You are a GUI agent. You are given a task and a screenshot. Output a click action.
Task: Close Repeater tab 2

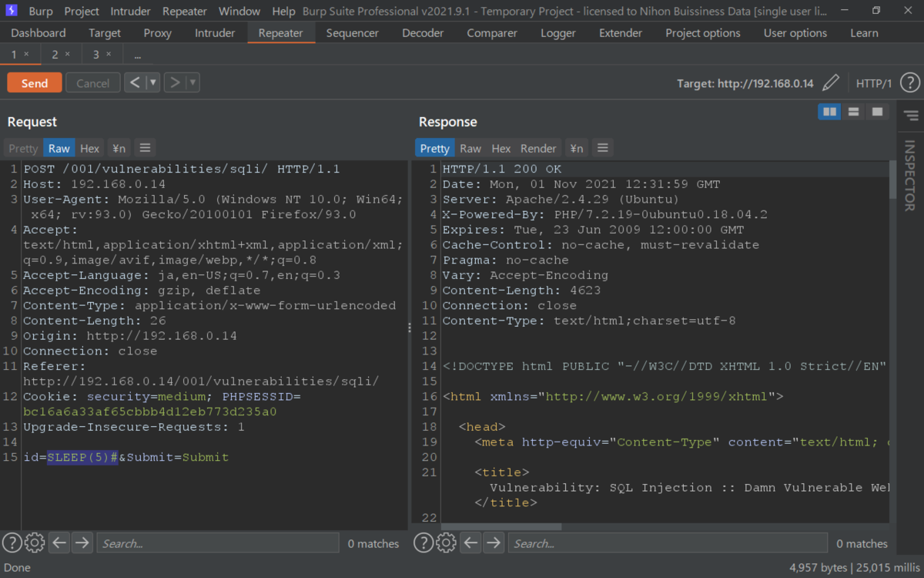click(67, 54)
